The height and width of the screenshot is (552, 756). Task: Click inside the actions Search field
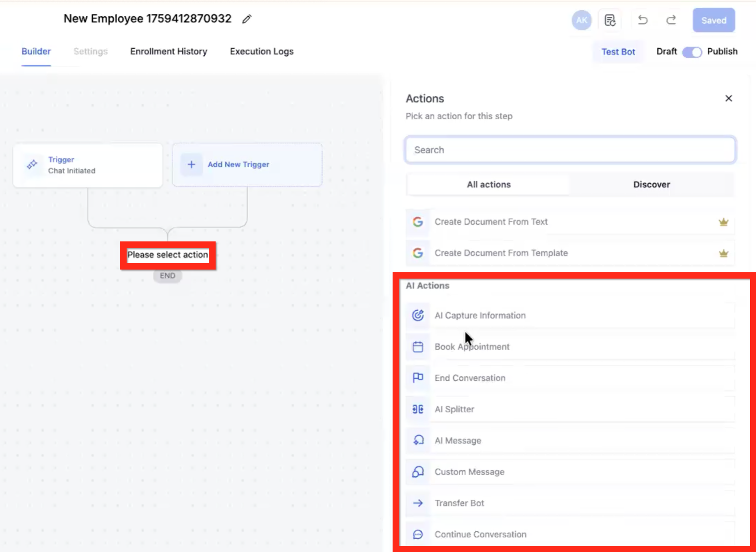[570, 150]
